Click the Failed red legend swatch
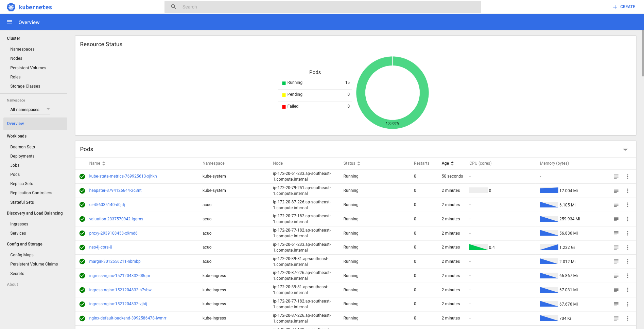This screenshot has height=329, width=644. click(284, 107)
